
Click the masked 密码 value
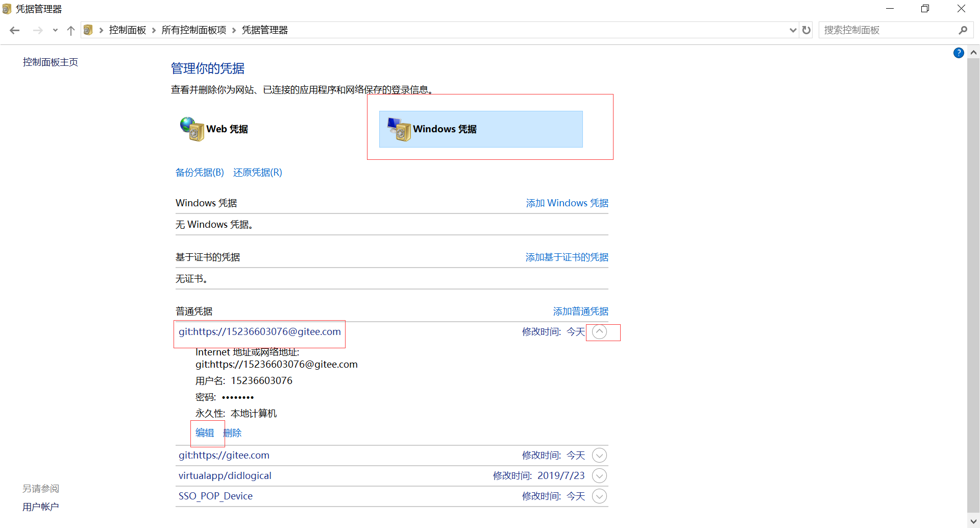pyautogui.click(x=238, y=397)
